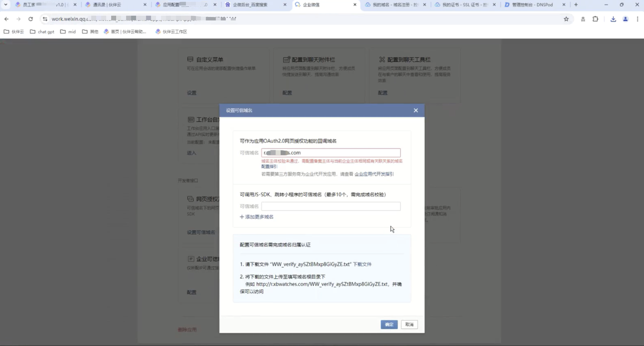The height and width of the screenshot is (346, 644).
Task: Open the chat gpt bookmark folder
Action: click(x=42, y=32)
